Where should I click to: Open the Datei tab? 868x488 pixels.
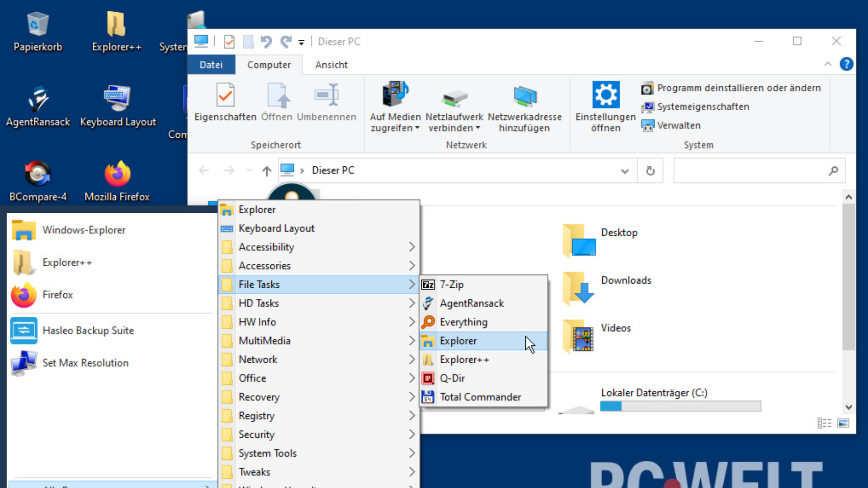click(211, 65)
